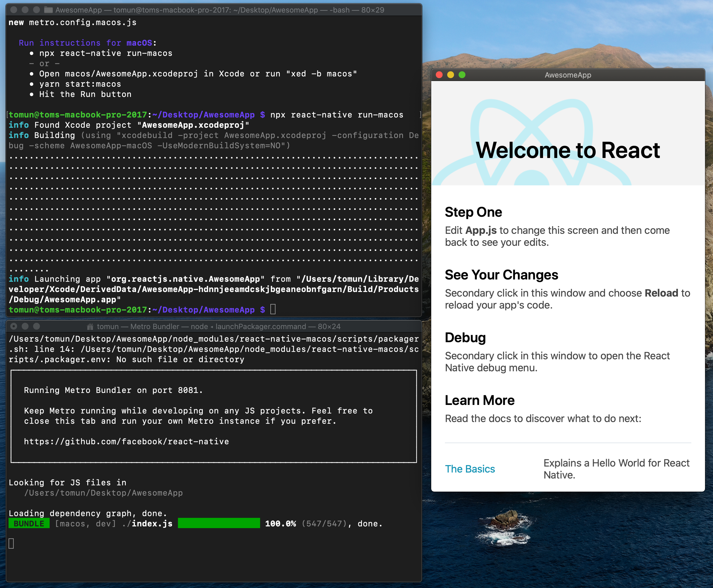Viewport: 713px width, 588px height.
Task: Click the green bundle progress bar
Action: 219,523
